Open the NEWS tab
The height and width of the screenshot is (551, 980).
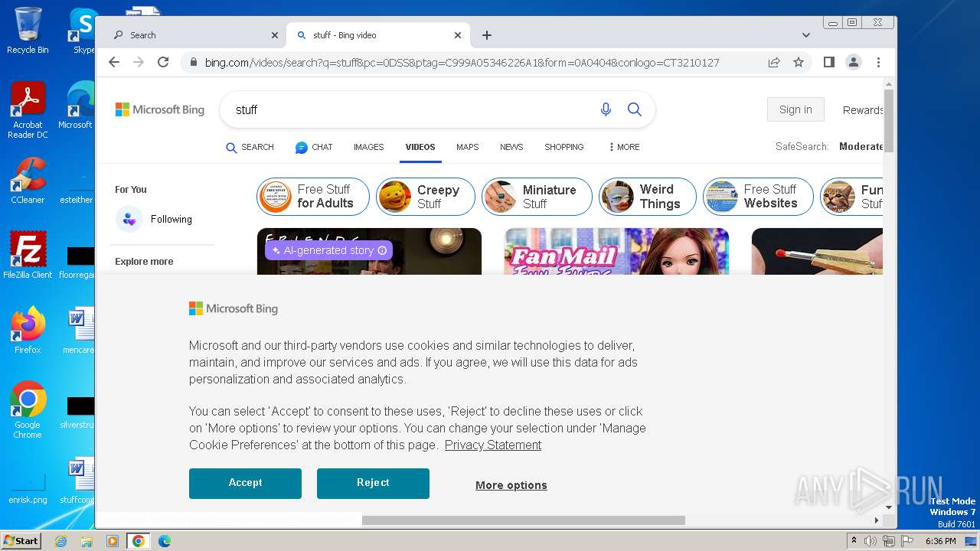point(511,147)
